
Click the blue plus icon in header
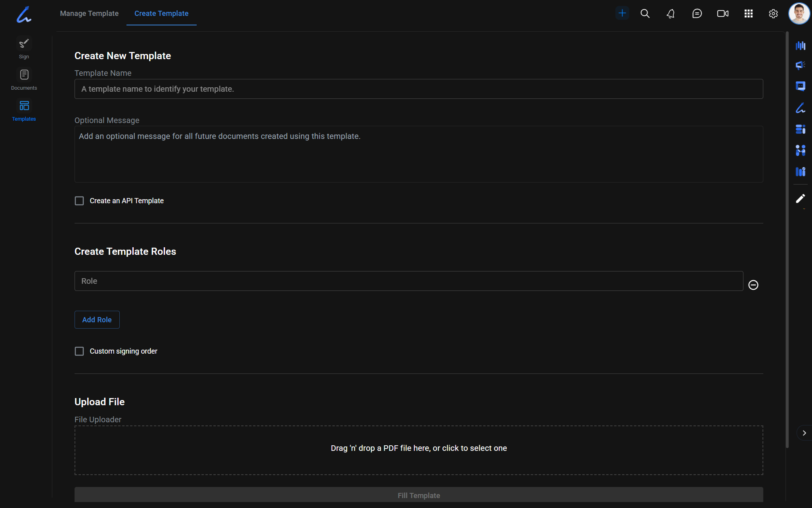(x=622, y=13)
